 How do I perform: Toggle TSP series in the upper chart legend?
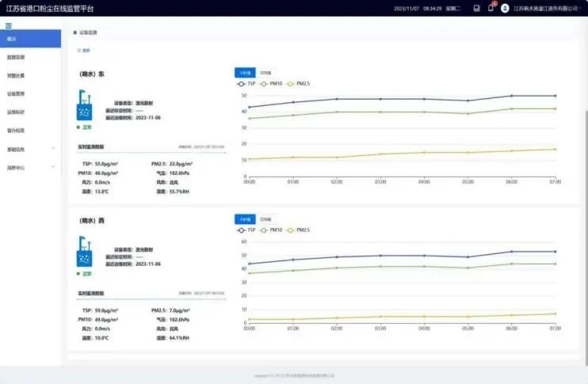246,82
